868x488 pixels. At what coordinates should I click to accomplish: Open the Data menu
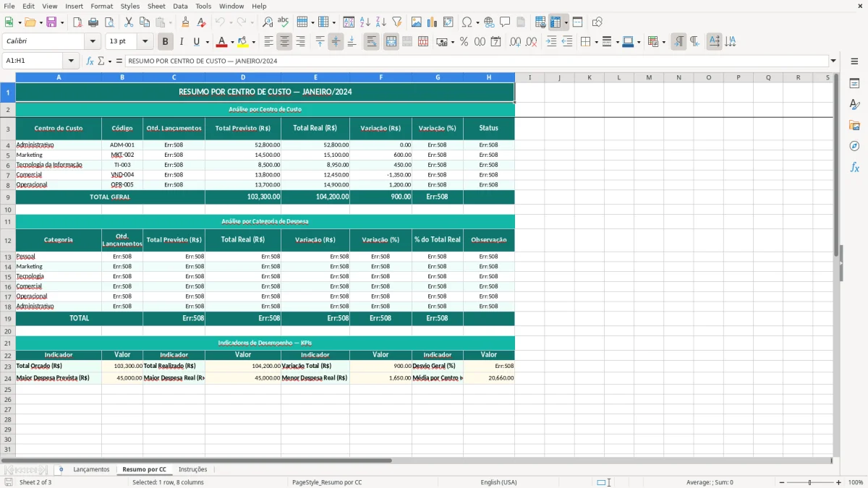(180, 6)
